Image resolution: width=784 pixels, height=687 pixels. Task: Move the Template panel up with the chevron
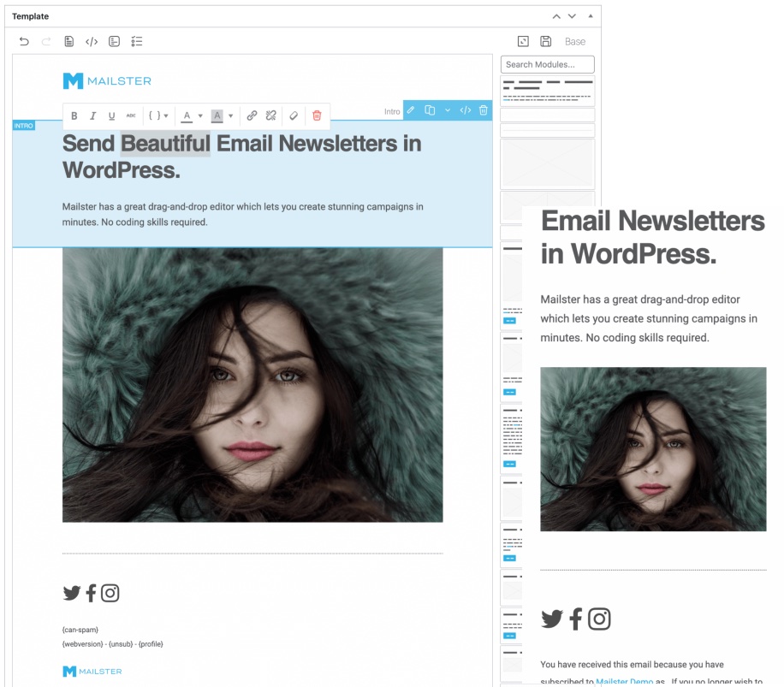tap(556, 16)
